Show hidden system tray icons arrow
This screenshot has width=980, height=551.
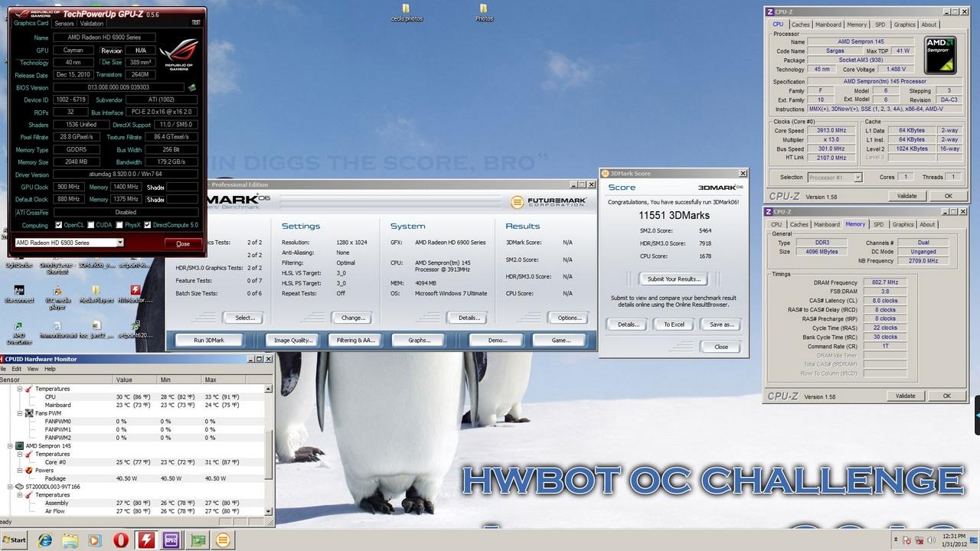point(894,540)
